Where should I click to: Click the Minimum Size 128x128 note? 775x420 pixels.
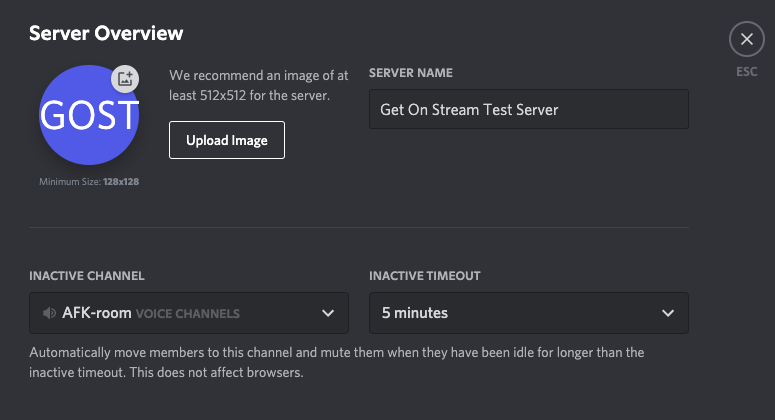point(88,181)
